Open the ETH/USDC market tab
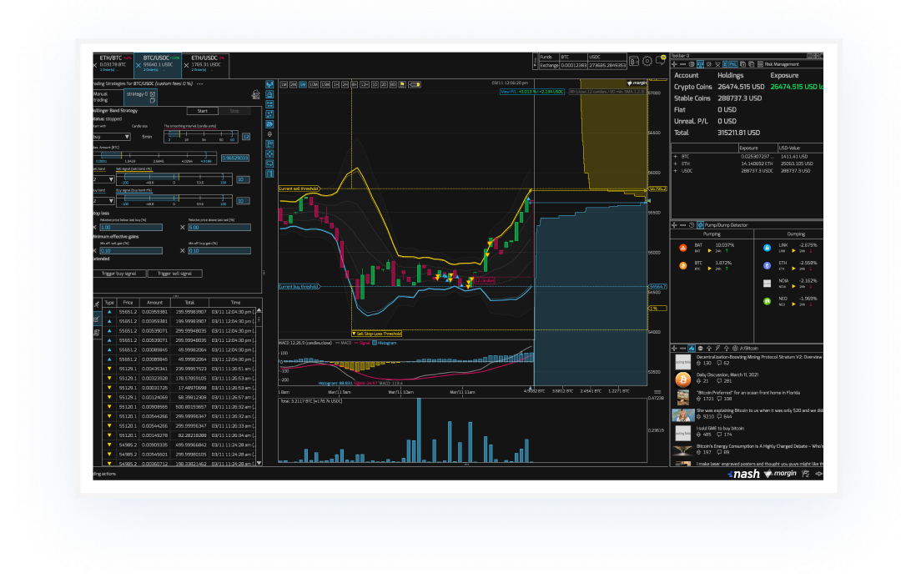 tap(206, 65)
